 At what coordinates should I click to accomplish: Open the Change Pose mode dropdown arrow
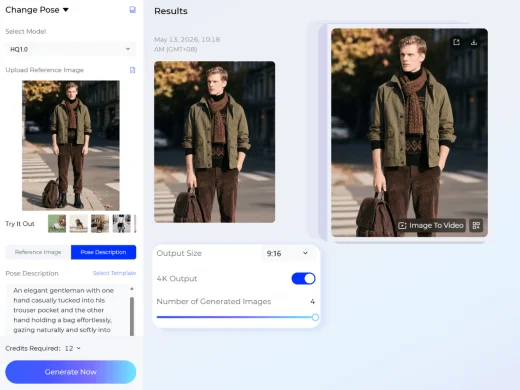point(66,10)
